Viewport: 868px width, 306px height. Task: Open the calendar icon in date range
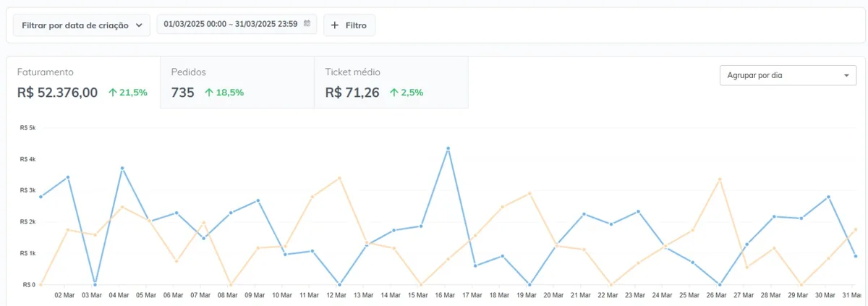pos(307,24)
